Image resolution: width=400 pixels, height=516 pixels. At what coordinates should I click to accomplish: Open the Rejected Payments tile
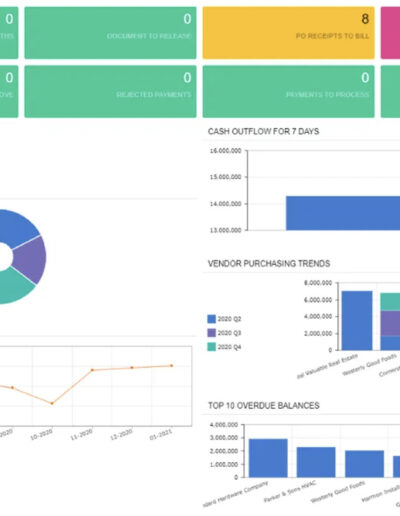pos(110,91)
